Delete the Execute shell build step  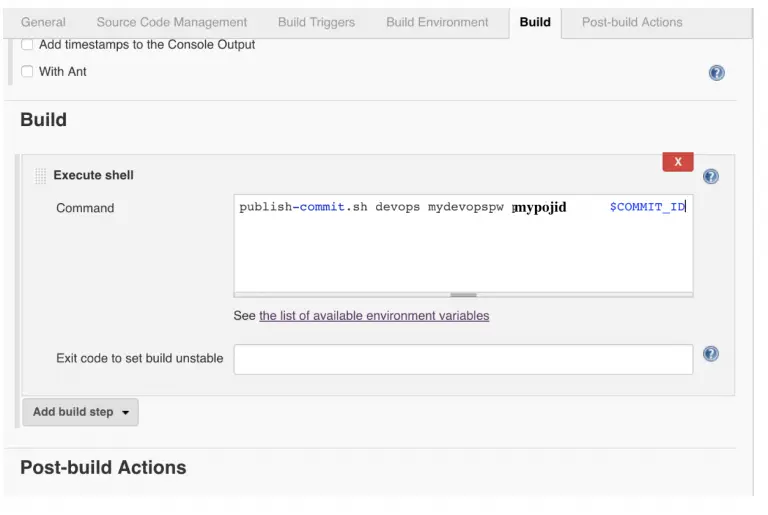pos(677,162)
